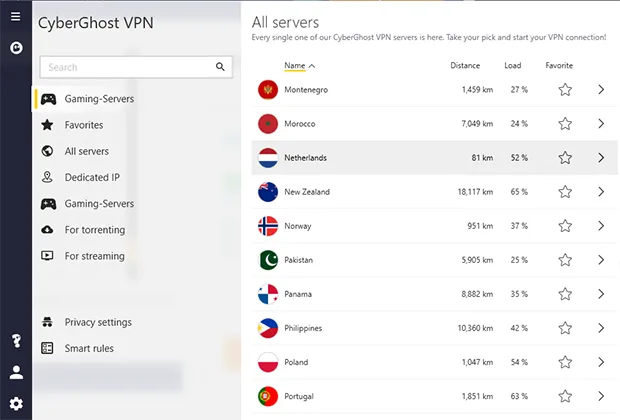620x420 pixels.
Task: Click the CyberGhost ghost logo icon
Action: (x=16, y=48)
